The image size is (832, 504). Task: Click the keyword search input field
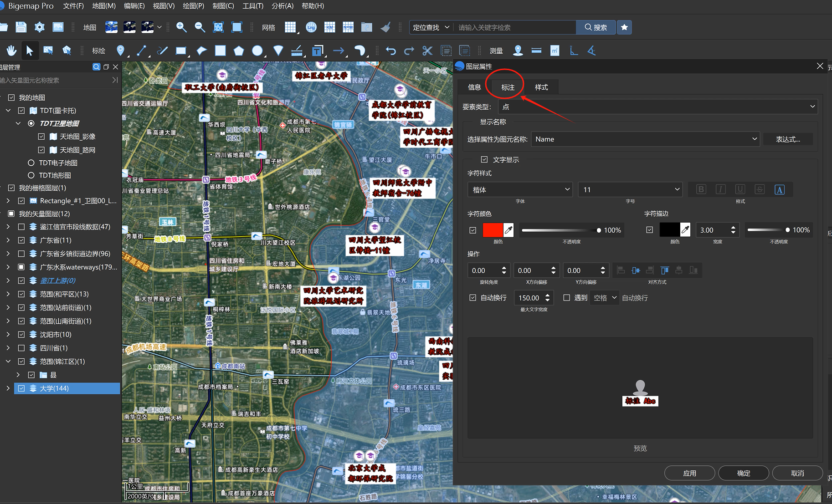(x=515, y=27)
